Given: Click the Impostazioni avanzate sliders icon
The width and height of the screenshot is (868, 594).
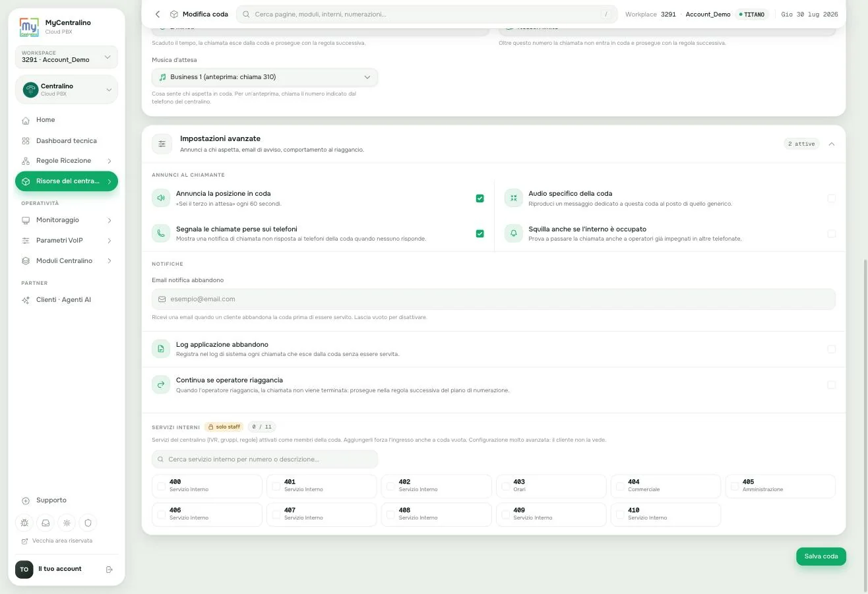Looking at the screenshot, I should tap(162, 144).
